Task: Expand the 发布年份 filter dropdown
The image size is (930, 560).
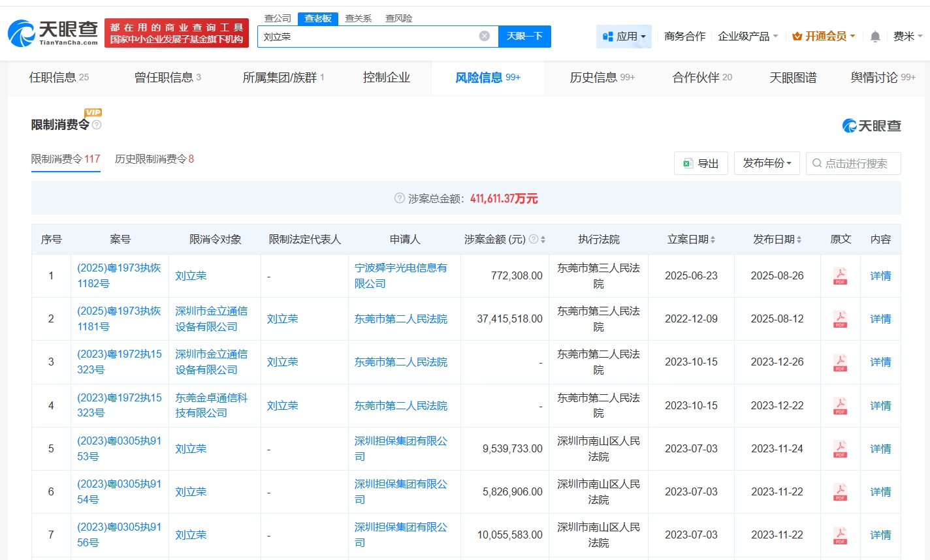Action: pyautogui.click(x=767, y=163)
